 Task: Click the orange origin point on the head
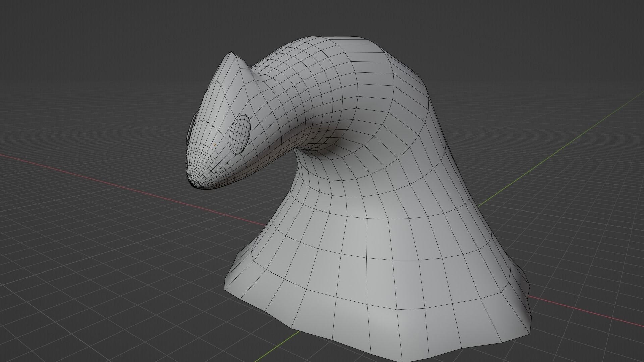click(215, 145)
